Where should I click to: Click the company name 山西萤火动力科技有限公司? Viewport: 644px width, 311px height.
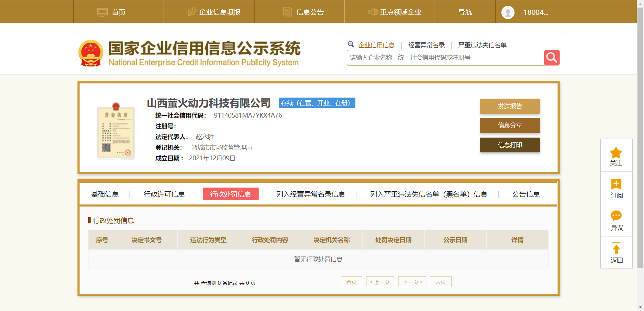point(209,103)
